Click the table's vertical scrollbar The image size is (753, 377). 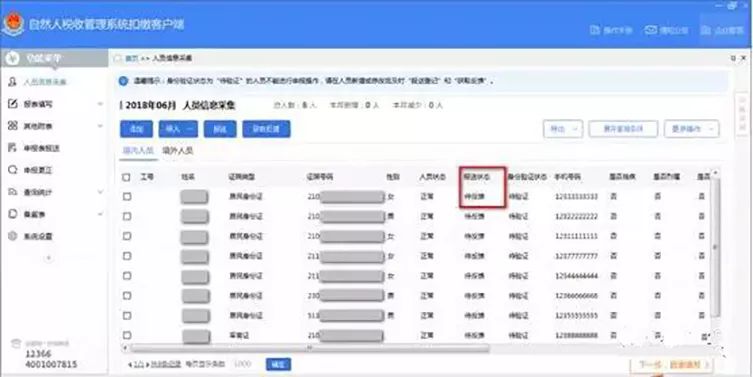click(x=716, y=247)
